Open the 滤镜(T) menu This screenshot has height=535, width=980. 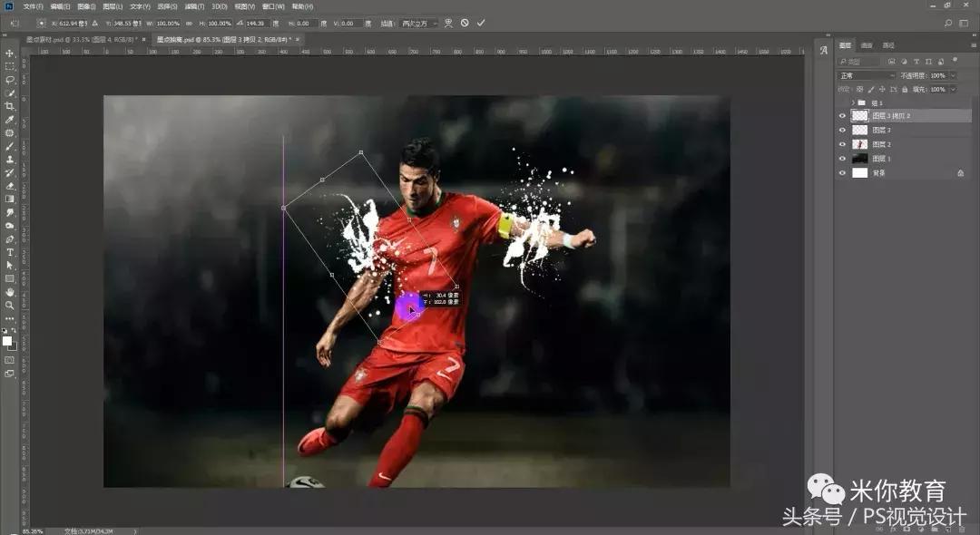(x=194, y=6)
